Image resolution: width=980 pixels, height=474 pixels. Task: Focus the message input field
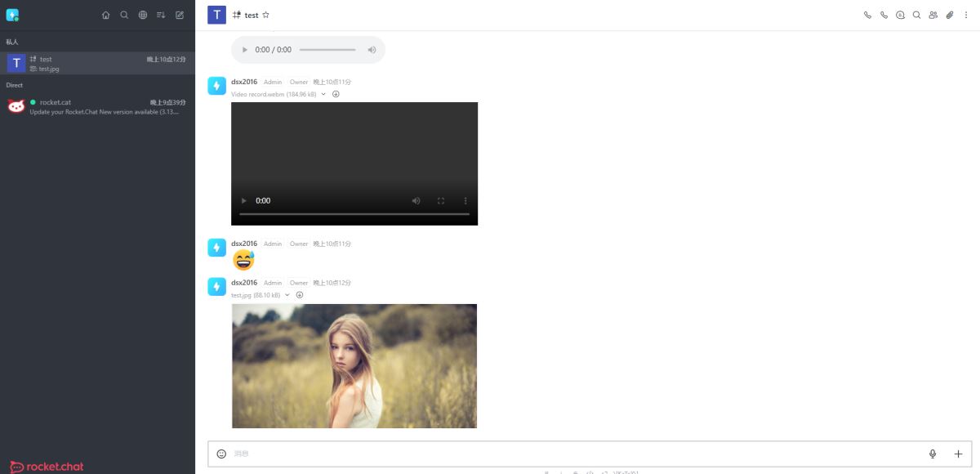pyautogui.click(x=576, y=454)
